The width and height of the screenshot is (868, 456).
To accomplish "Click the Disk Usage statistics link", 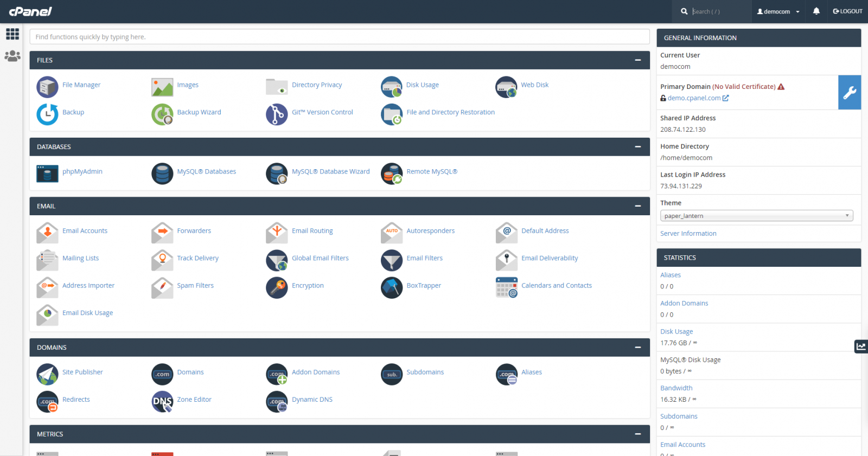I will tap(676, 332).
